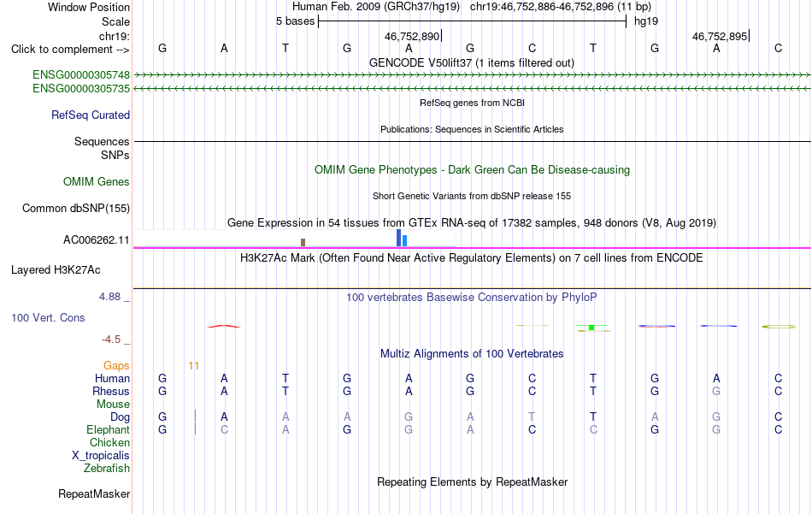
Task: Open the H3K27Ac Mark track title
Action: 472,258
